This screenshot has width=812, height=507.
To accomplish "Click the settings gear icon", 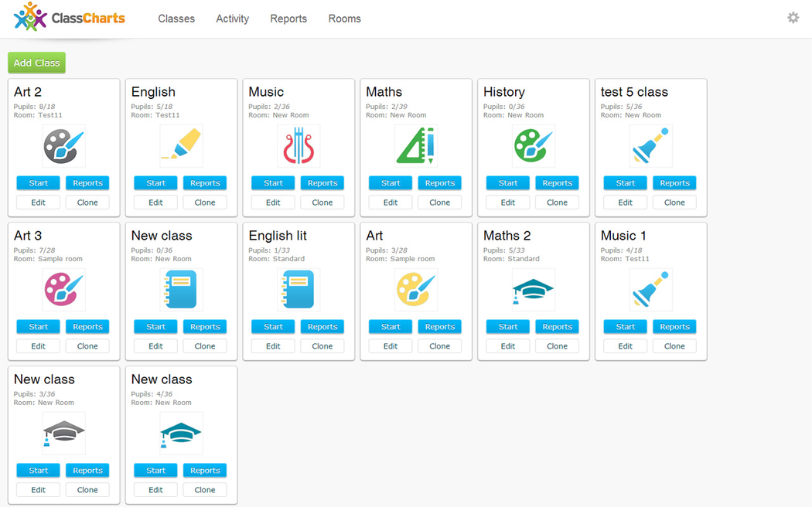I will [793, 18].
